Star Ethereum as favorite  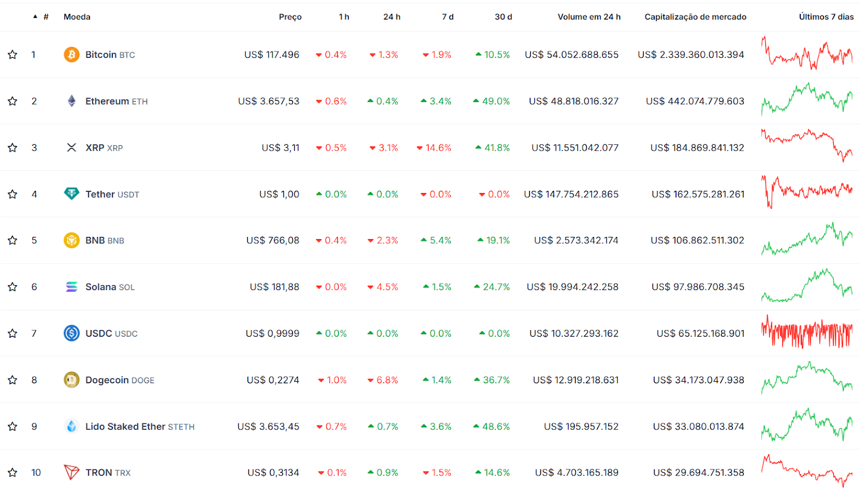[12, 101]
